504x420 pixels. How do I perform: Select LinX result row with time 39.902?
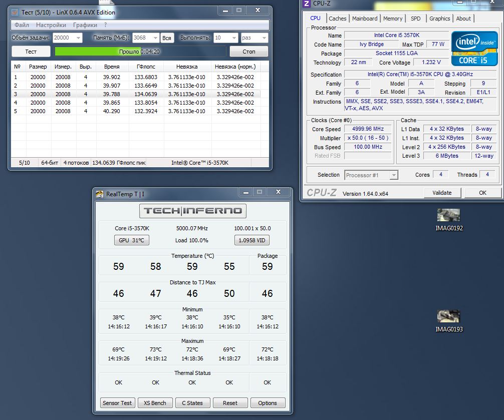136,77
